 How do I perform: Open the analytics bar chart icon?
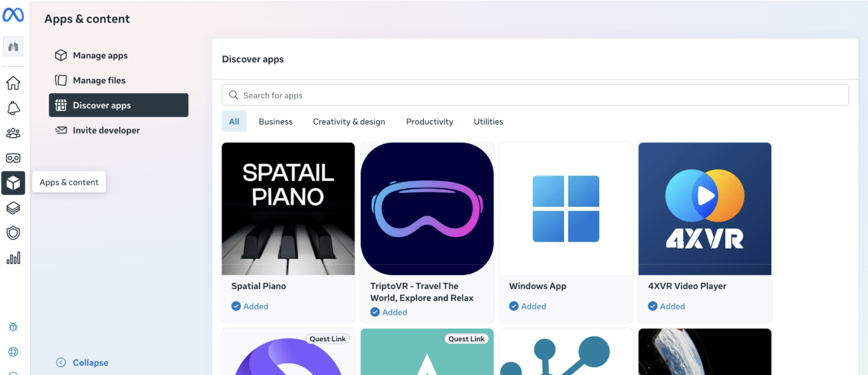tap(13, 258)
